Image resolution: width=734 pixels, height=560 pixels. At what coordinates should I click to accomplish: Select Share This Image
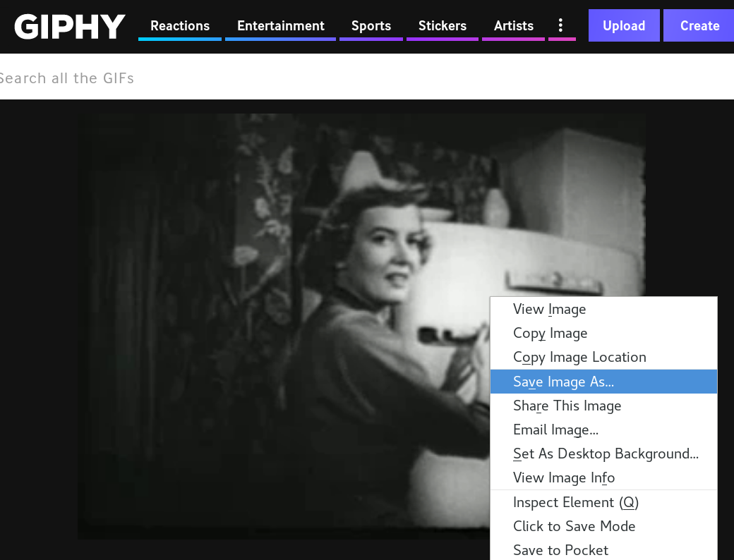567,406
